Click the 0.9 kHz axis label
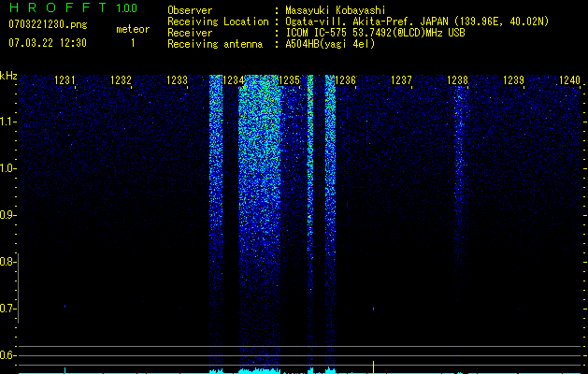This screenshot has width=588, height=374. [7, 215]
